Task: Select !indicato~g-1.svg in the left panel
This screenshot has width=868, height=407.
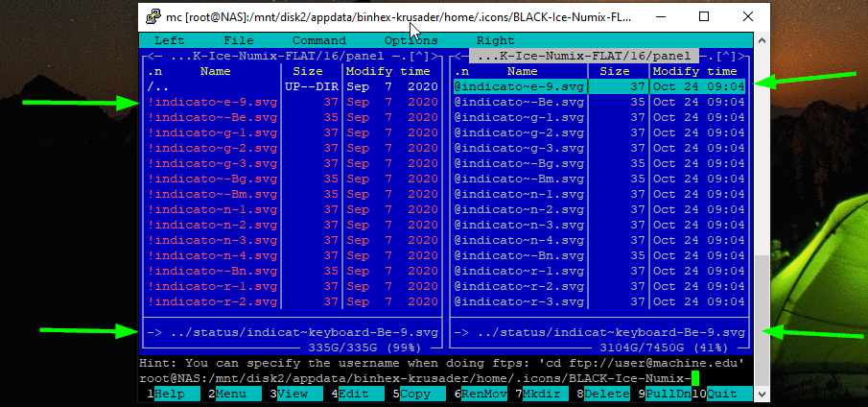Action: [x=293, y=132]
